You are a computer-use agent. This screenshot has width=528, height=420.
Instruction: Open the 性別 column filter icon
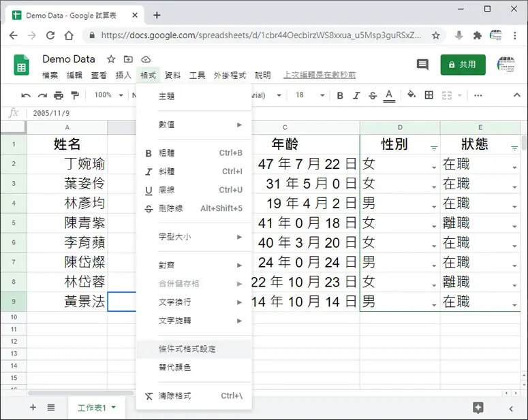434,148
